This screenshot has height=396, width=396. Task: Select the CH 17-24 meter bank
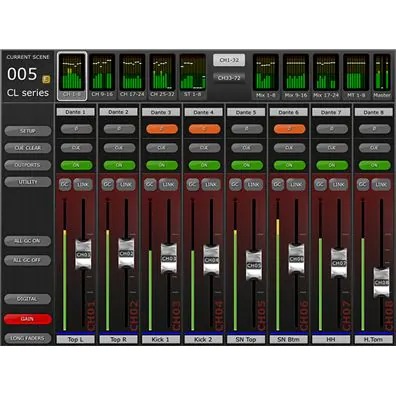132,76
